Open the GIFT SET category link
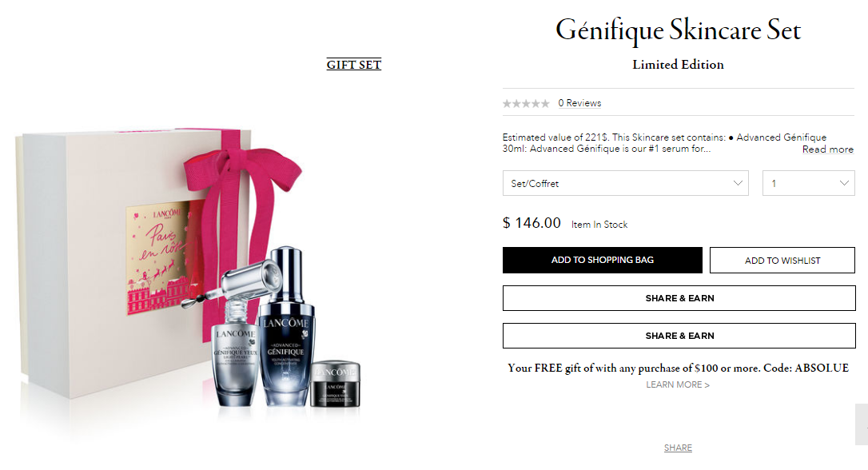Image resolution: width=868 pixels, height=470 pixels. tap(354, 65)
